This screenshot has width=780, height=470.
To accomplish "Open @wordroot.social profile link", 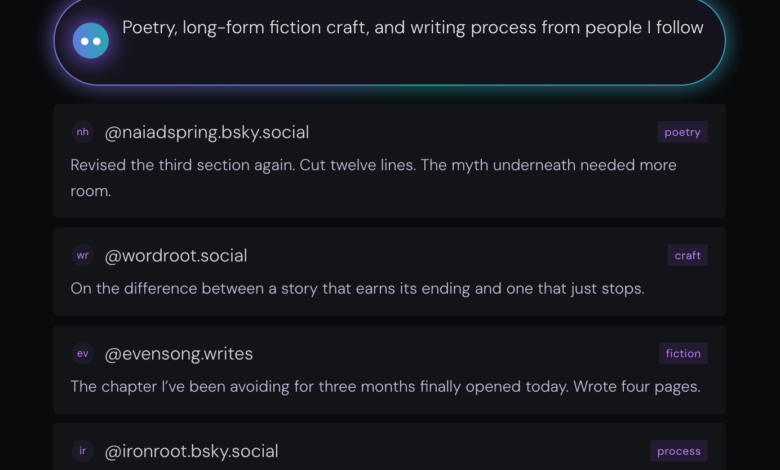I will pyautogui.click(x=176, y=255).
